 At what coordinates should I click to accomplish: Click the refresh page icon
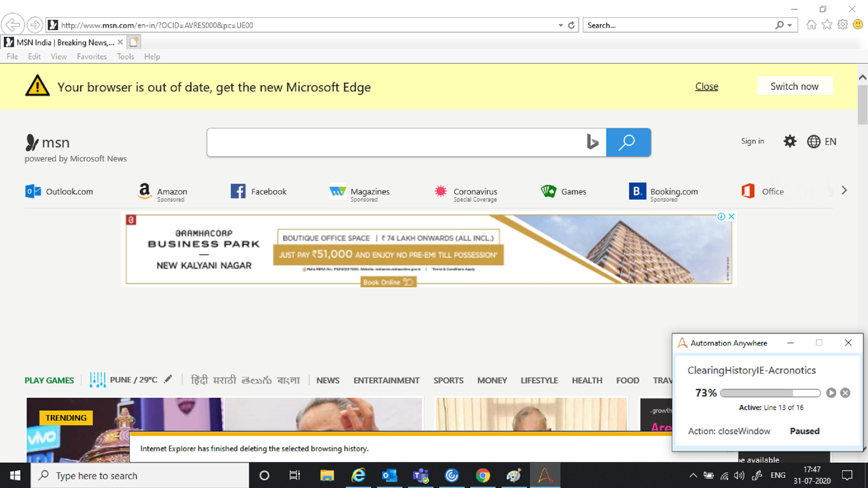(571, 25)
